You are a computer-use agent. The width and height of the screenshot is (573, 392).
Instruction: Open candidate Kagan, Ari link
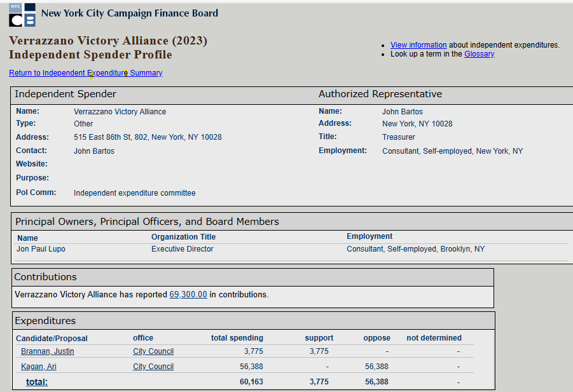(x=39, y=367)
